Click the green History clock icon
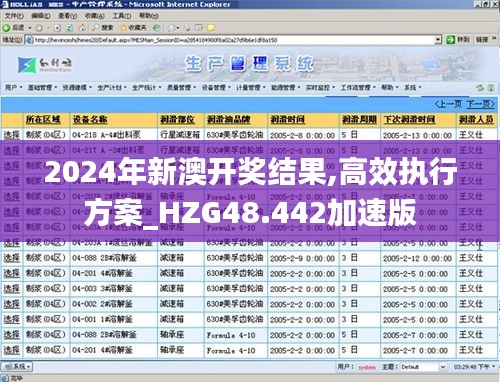Viewport: 500px width, 382px height. pos(156,28)
